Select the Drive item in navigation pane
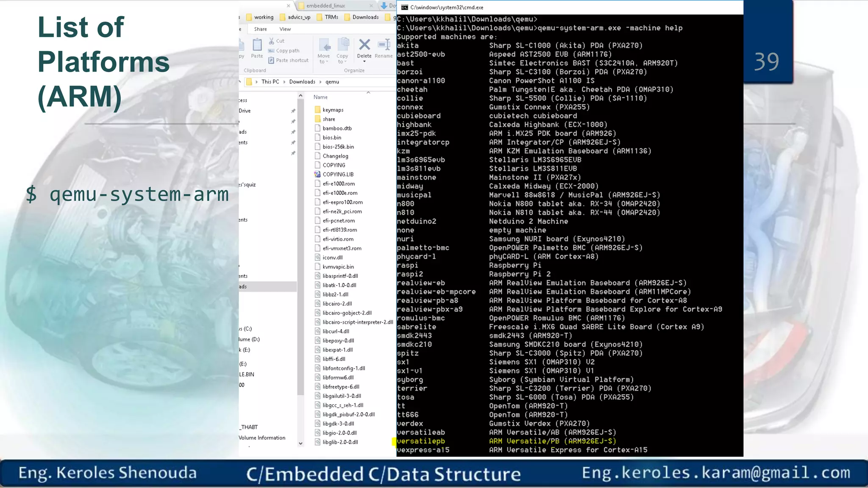The width and height of the screenshot is (868, 488). [245, 111]
